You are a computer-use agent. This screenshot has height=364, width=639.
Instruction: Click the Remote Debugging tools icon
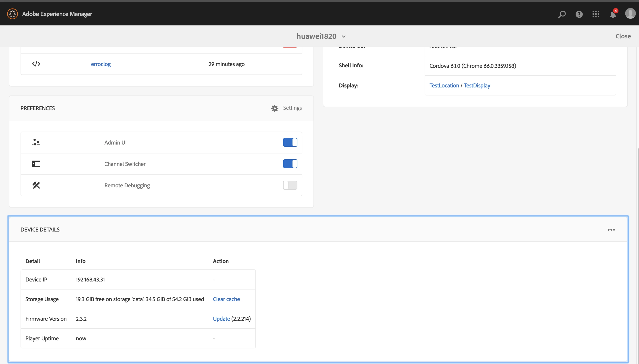click(x=36, y=185)
